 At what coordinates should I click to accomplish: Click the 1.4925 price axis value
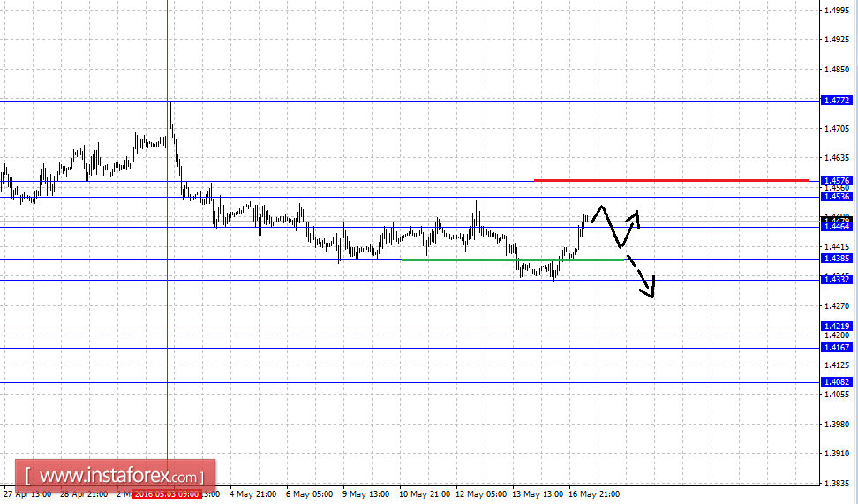pos(838,40)
